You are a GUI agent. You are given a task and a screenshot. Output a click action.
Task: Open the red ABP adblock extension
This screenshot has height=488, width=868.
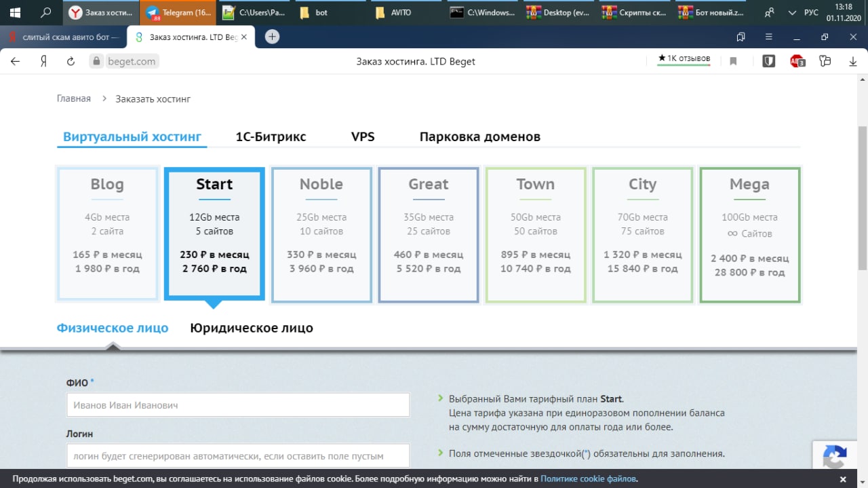(x=797, y=61)
